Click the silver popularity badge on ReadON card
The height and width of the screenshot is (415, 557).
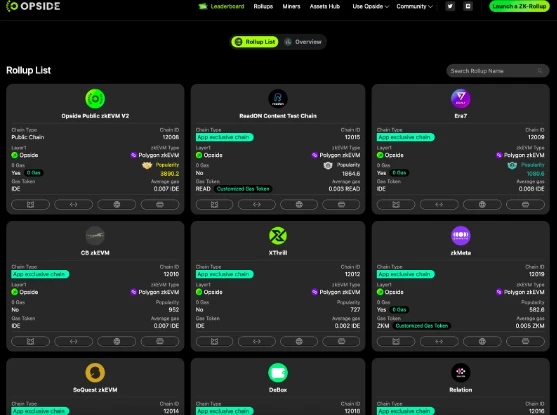click(328, 165)
